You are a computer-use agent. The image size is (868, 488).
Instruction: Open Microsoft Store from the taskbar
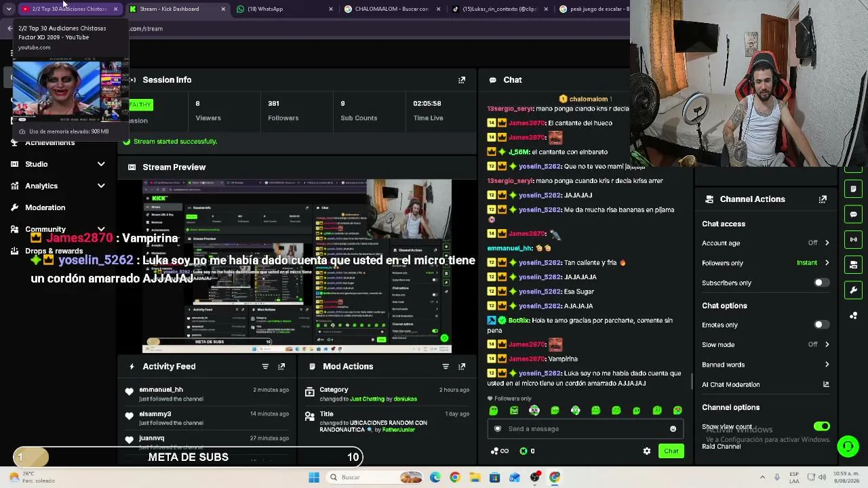coord(494,477)
